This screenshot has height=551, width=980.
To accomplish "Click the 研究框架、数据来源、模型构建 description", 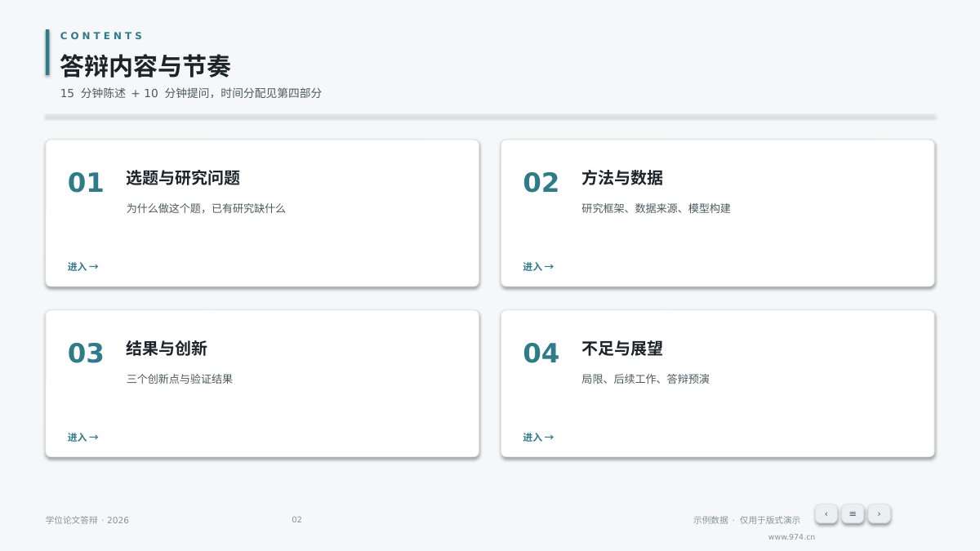I will tap(656, 208).
